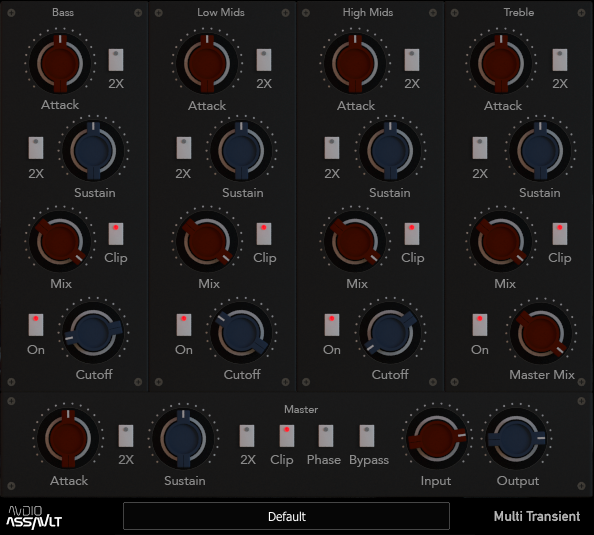Image resolution: width=594 pixels, height=535 pixels.
Task: Turn off the High Mids On switch
Action: tap(332, 325)
